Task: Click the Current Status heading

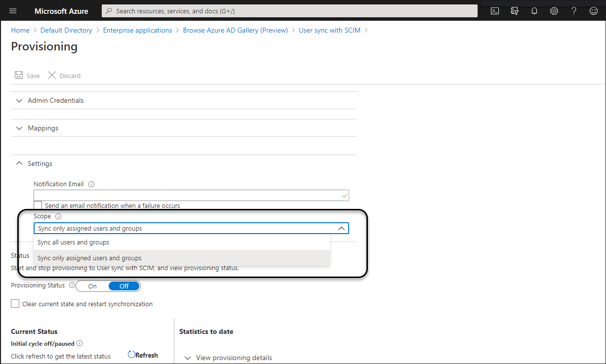Action: [x=34, y=331]
